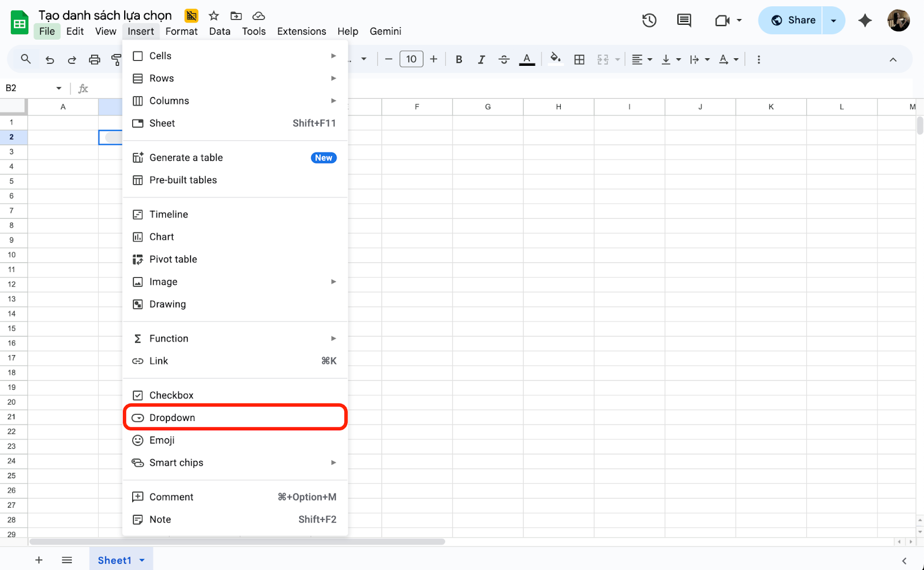
Task: Open the Data menu
Action: pyautogui.click(x=219, y=31)
